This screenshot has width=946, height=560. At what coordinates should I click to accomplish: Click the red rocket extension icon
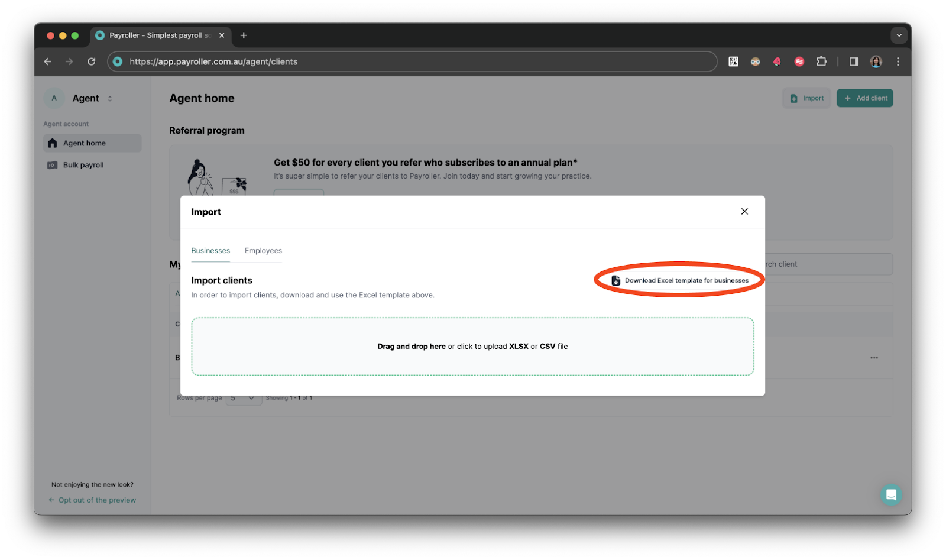(x=777, y=61)
